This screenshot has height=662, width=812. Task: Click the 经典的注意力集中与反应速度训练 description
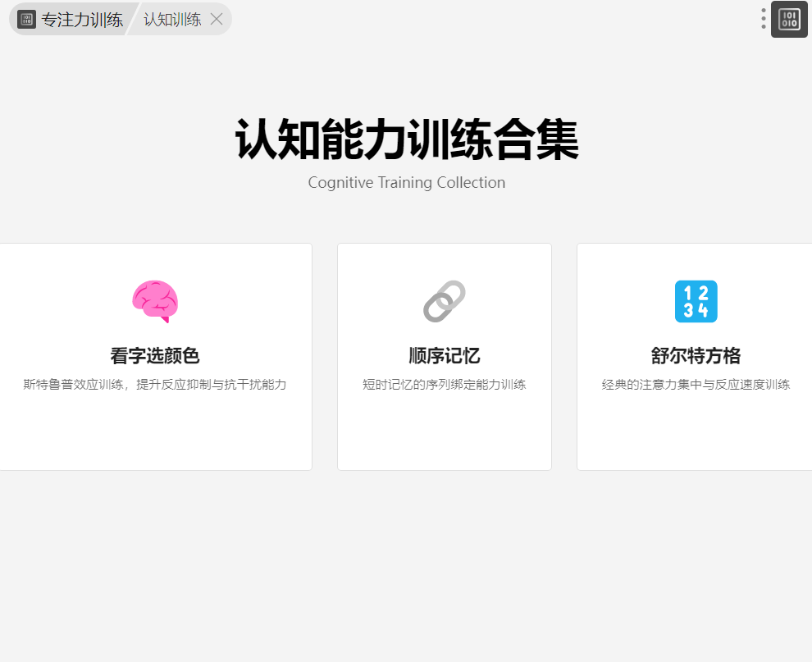tap(696, 385)
